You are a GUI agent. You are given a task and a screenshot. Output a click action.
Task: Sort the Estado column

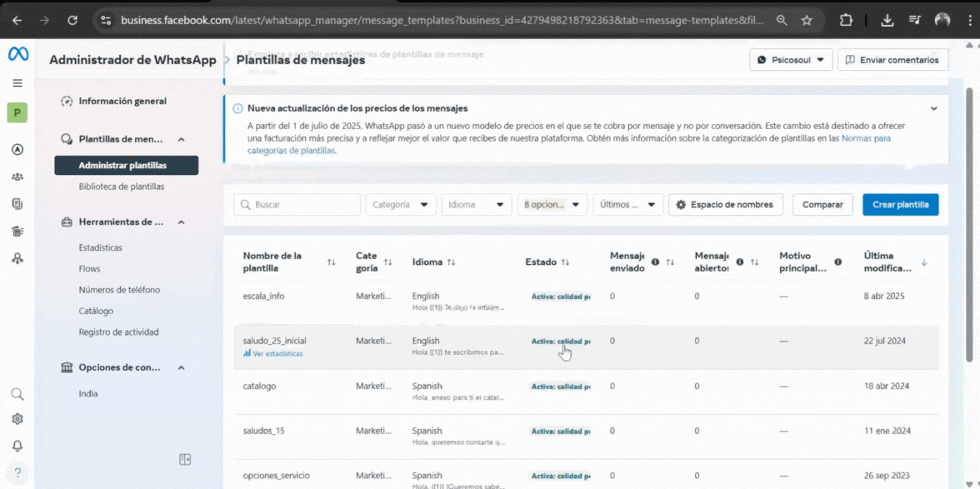565,262
